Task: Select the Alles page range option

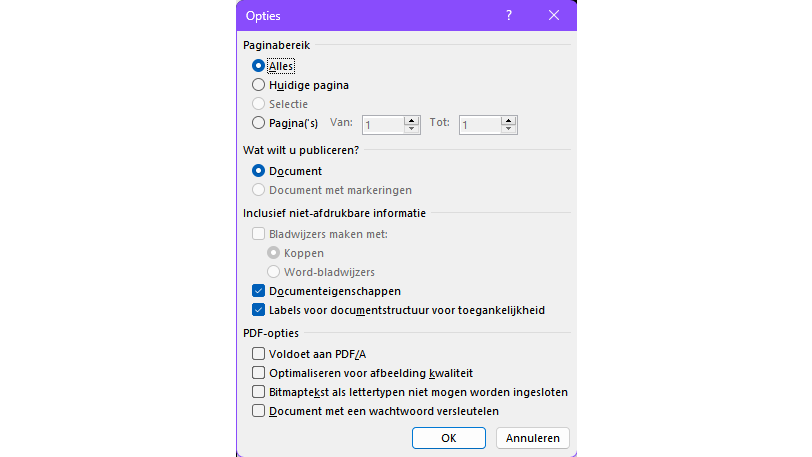Action: pos(259,66)
